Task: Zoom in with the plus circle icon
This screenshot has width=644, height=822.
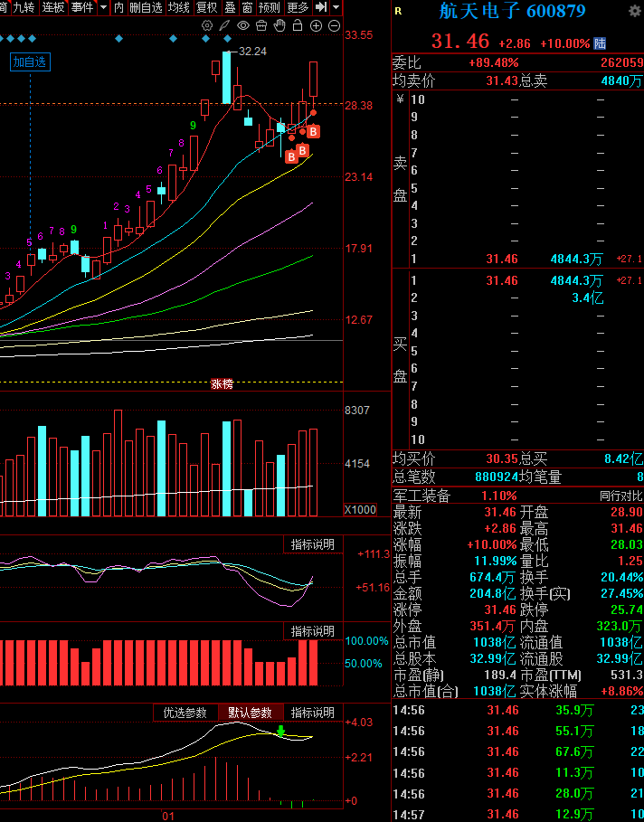Action: click(316, 25)
